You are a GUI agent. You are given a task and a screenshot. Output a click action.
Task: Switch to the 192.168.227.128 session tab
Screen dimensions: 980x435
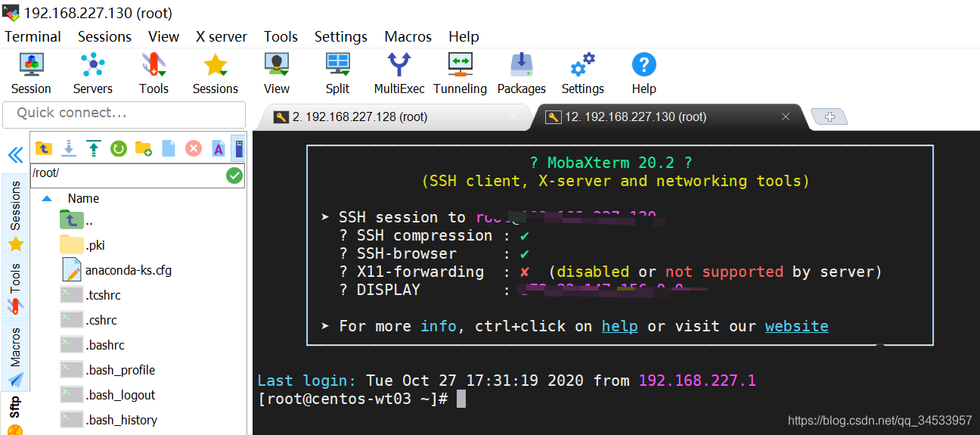point(393,117)
